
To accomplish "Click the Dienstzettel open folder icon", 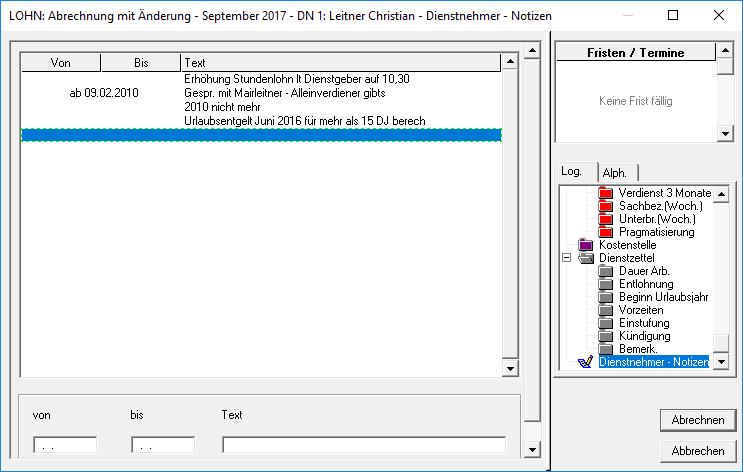I will pos(586,258).
